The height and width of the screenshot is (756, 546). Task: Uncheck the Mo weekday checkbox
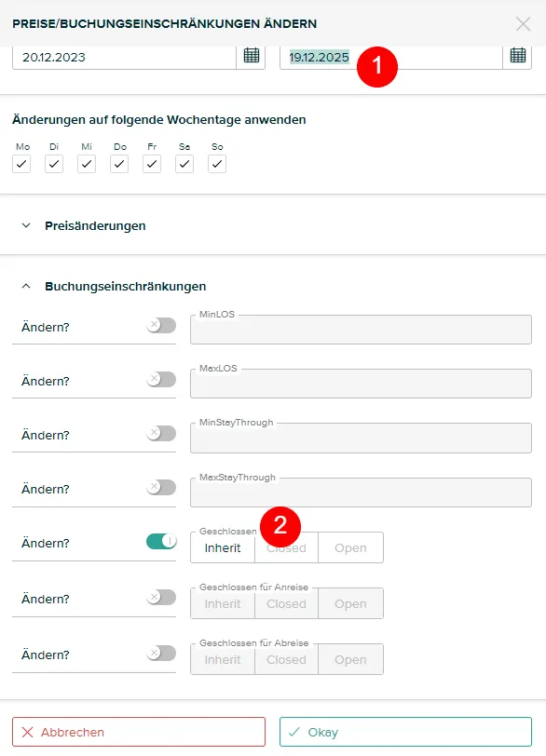[21, 164]
